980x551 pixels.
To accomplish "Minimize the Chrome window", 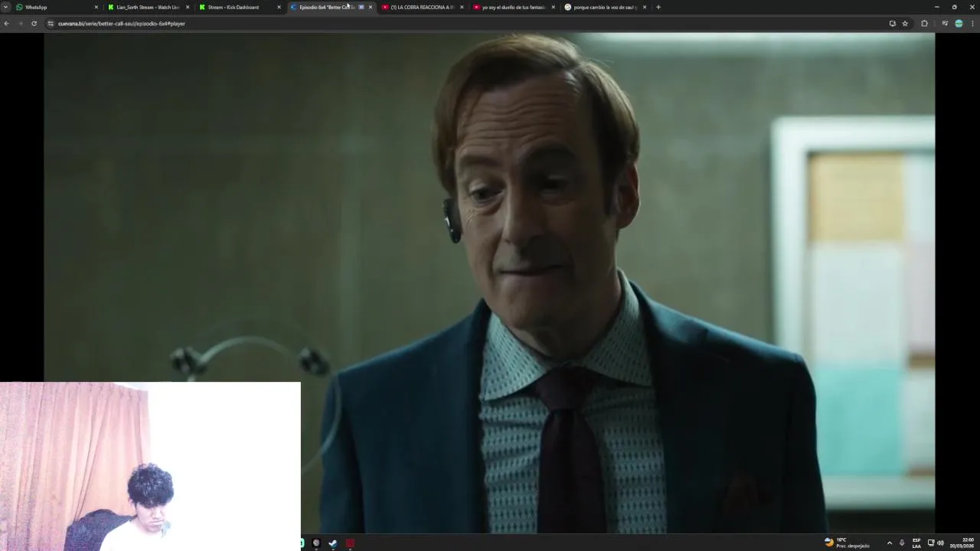I will click(936, 7).
